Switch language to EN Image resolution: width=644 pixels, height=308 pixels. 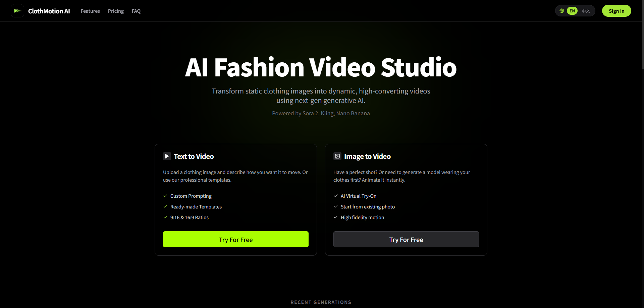[x=572, y=11]
